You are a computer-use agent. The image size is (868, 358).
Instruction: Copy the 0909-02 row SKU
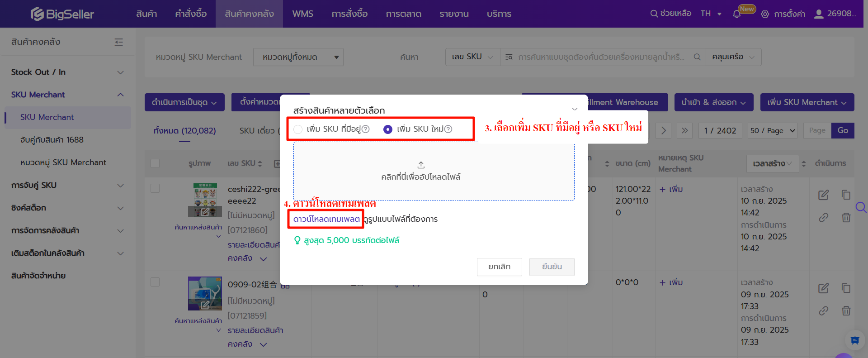click(846, 288)
